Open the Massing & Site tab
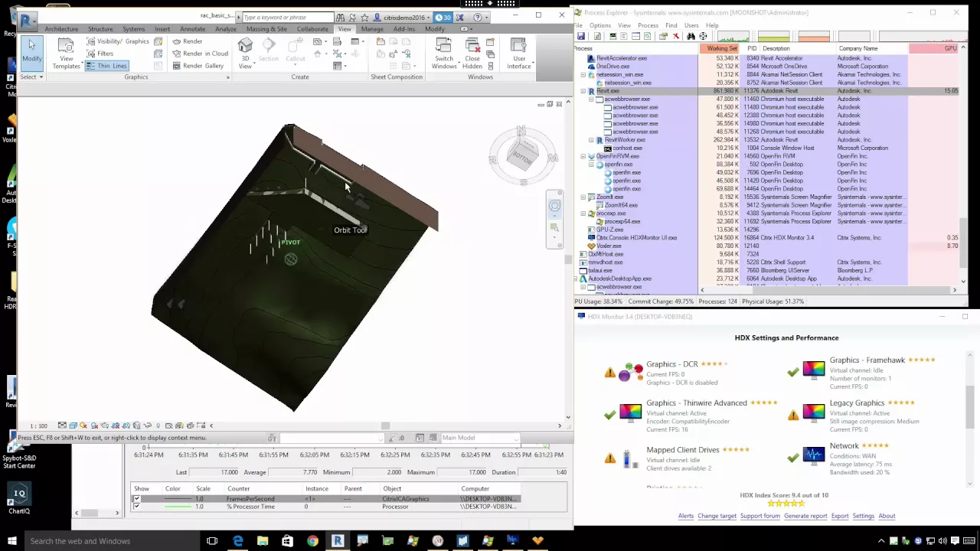980x551 pixels. pyautogui.click(x=266, y=29)
